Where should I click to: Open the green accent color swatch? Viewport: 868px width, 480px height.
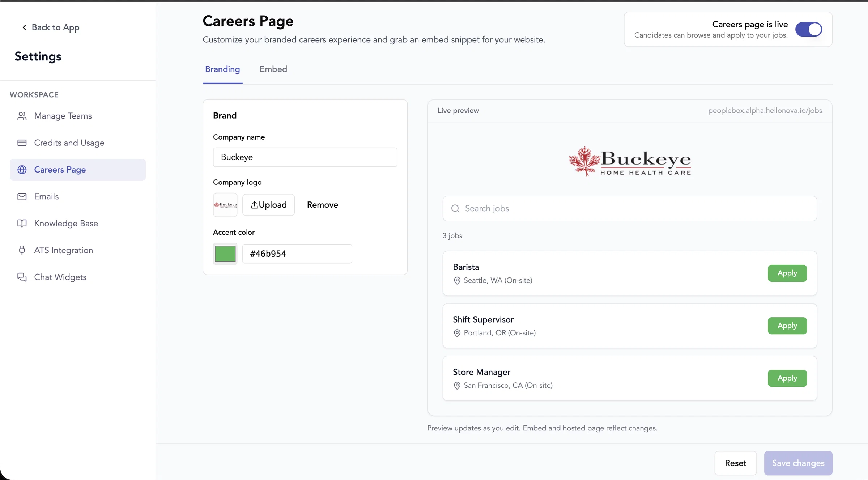225,254
